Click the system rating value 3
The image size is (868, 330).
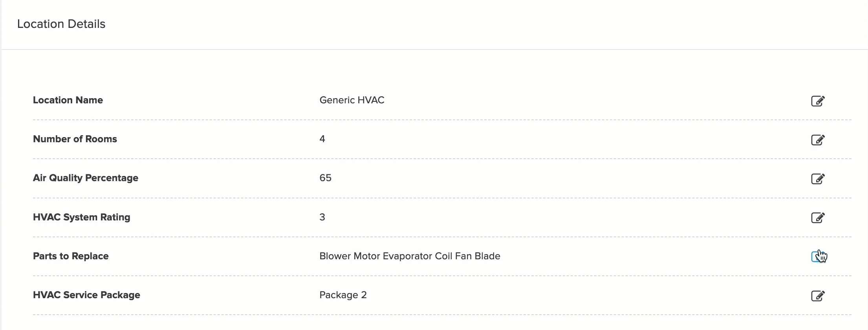[x=322, y=217]
